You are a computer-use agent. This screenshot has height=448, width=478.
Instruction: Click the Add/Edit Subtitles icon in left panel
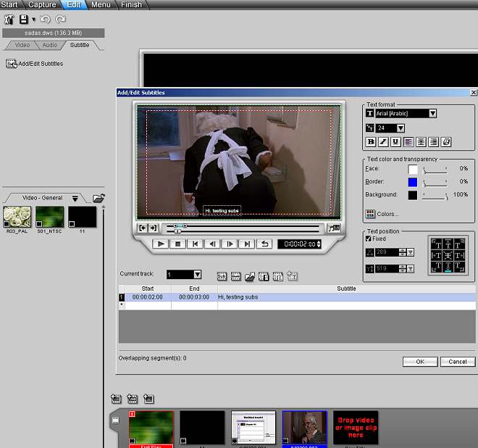[12, 64]
